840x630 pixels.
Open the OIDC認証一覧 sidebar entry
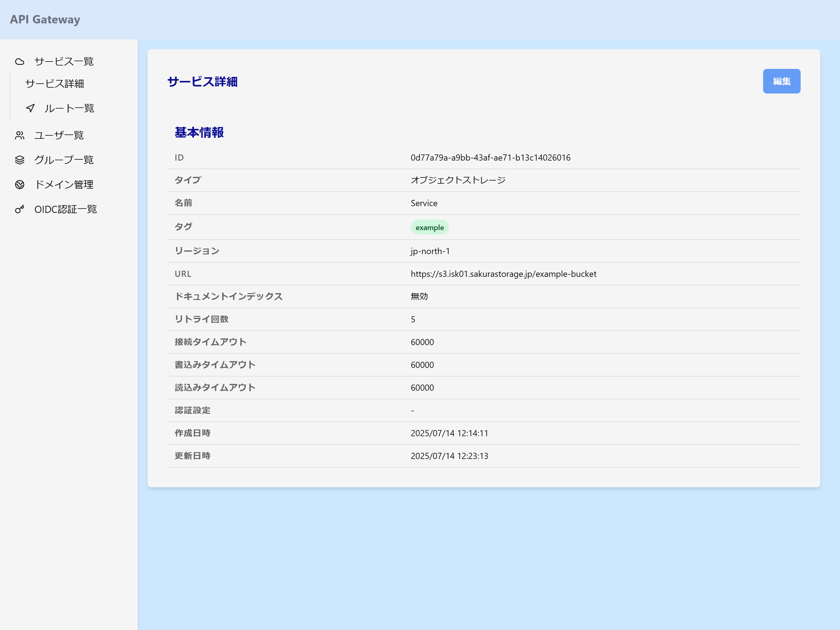(x=66, y=209)
